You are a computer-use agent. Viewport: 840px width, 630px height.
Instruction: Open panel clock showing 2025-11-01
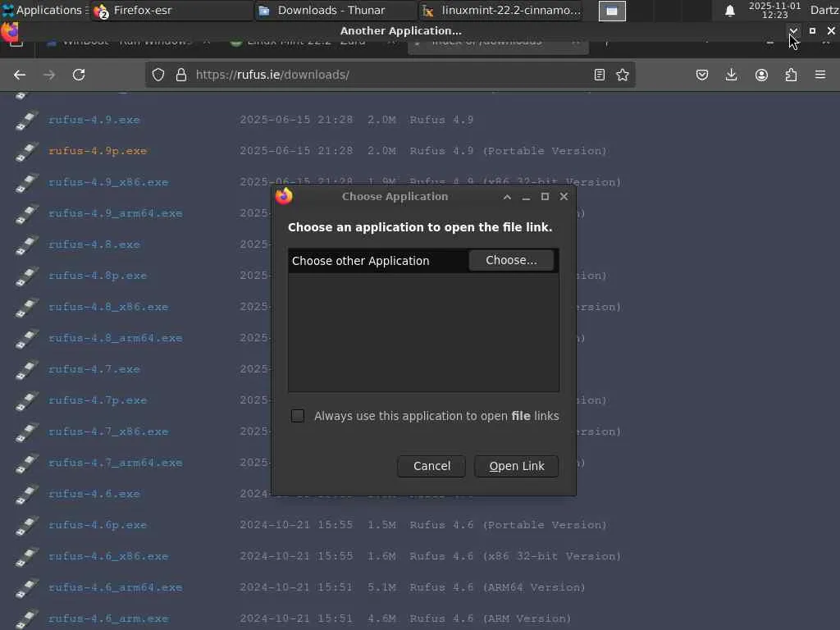tap(774, 10)
